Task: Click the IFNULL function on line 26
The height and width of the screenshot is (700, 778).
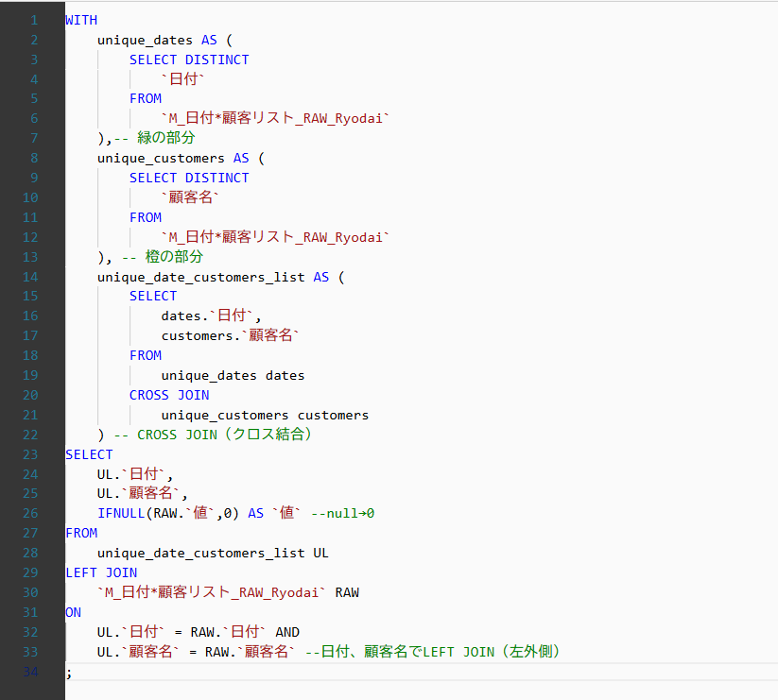Action: pyautogui.click(x=121, y=513)
